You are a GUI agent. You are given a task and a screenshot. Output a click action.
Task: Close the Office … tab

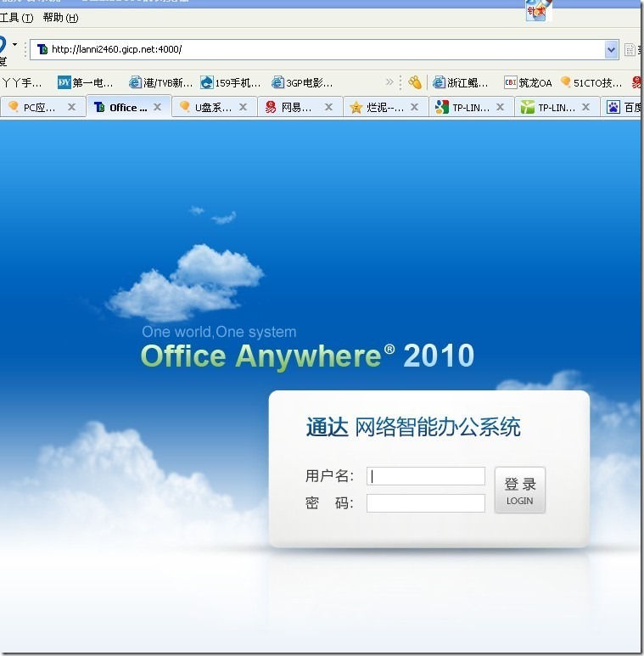157,107
